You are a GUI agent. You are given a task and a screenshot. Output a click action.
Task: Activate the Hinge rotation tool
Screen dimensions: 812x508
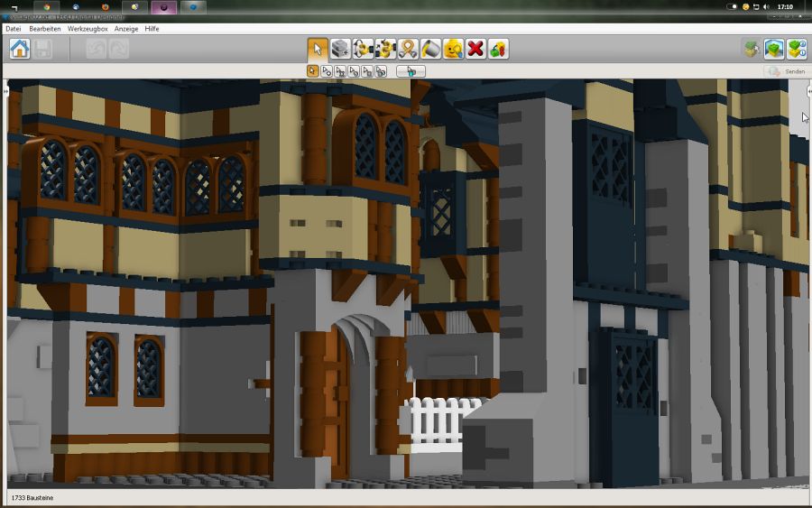point(363,49)
